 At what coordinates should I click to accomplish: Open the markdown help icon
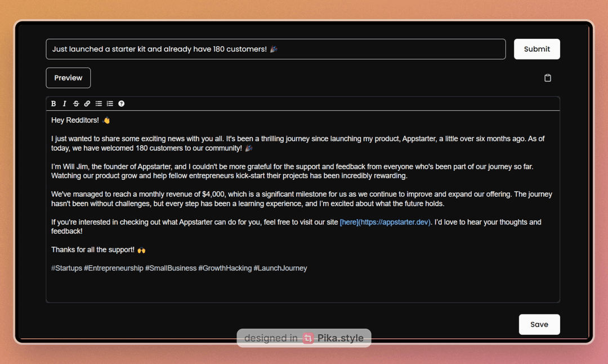point(122,104)
